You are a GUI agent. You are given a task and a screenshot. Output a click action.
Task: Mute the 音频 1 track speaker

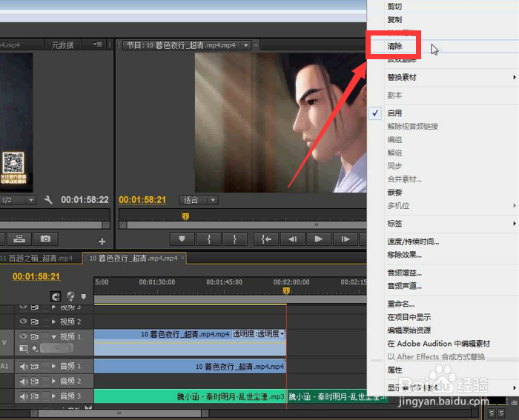pos(24,366)
